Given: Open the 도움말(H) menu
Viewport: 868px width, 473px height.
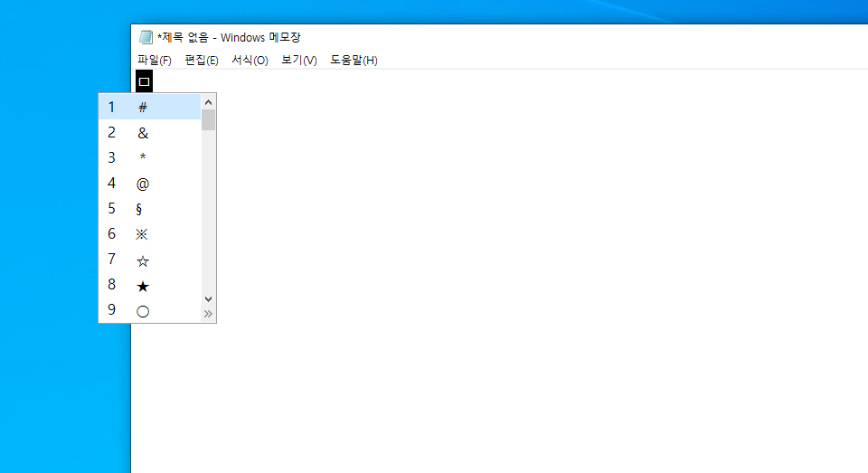Looking at the screenshot, I should [x=354, y=60].
